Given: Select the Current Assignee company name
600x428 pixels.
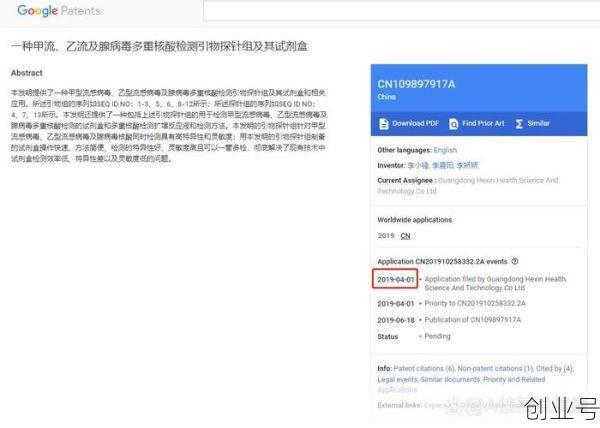Looking at the screenshot, I should pyautogui.click(x=468, y=186).
